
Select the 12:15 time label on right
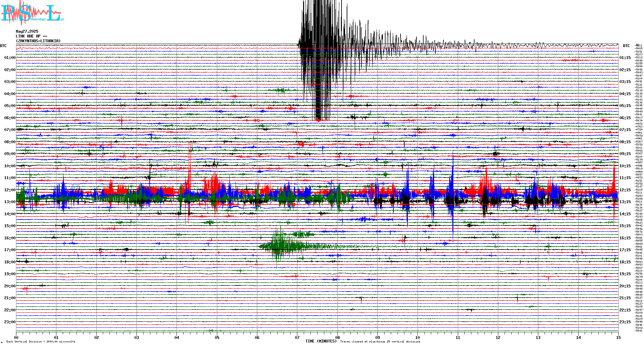(625, 190)
